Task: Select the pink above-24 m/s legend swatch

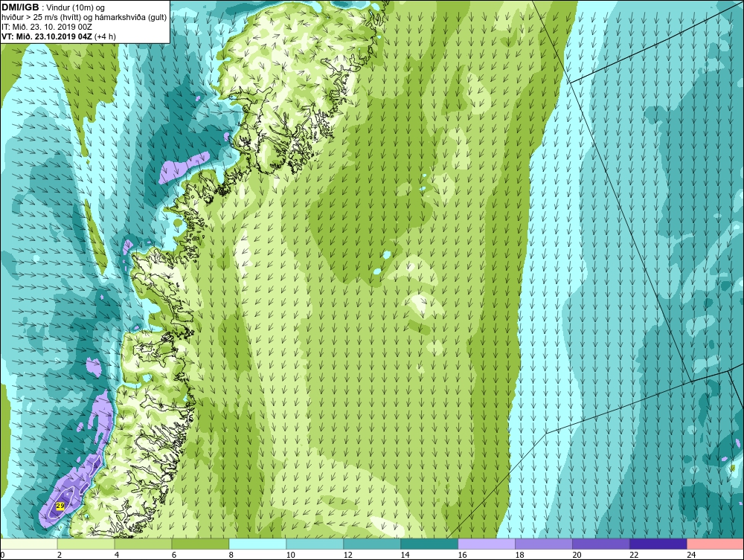Action: coord(715,544)
